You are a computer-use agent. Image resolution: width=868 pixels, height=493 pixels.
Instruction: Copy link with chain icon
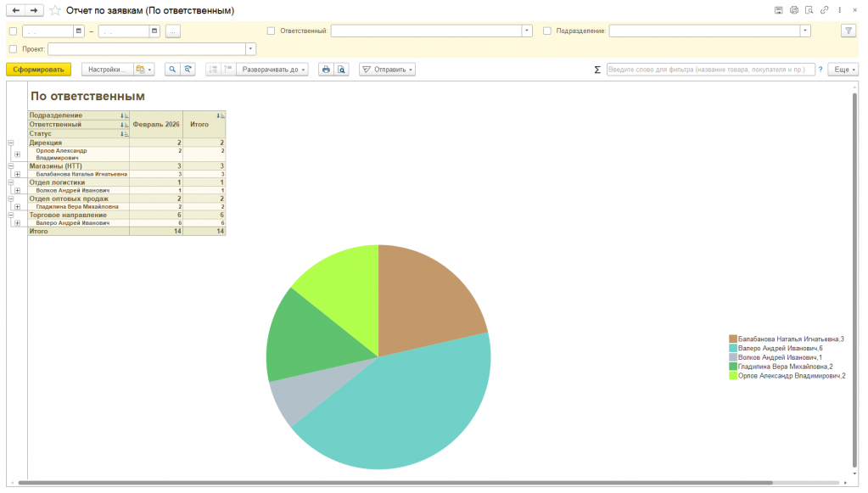(x=824, y=10)
